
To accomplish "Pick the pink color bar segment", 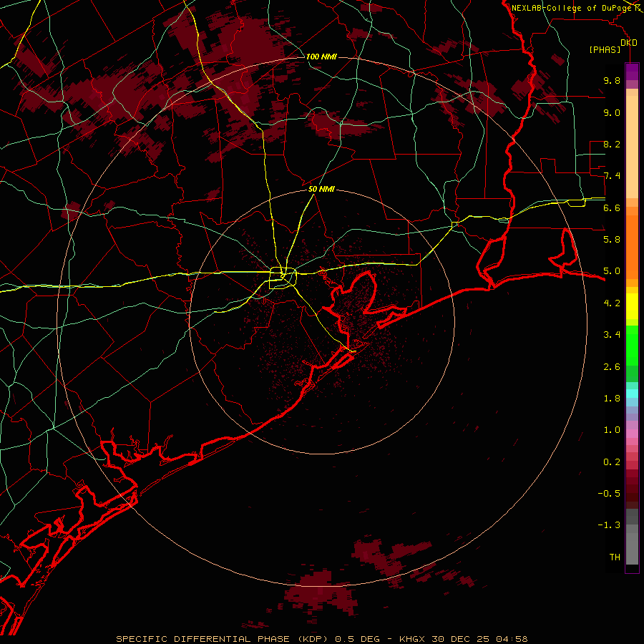I will [x=632, y=434].
